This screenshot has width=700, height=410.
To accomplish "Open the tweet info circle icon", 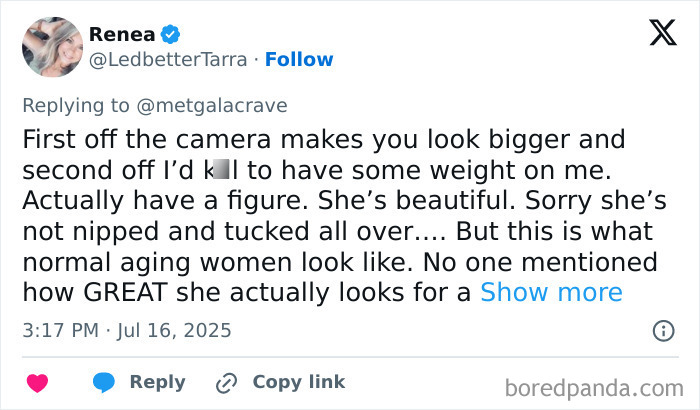I will click(662, 330).
